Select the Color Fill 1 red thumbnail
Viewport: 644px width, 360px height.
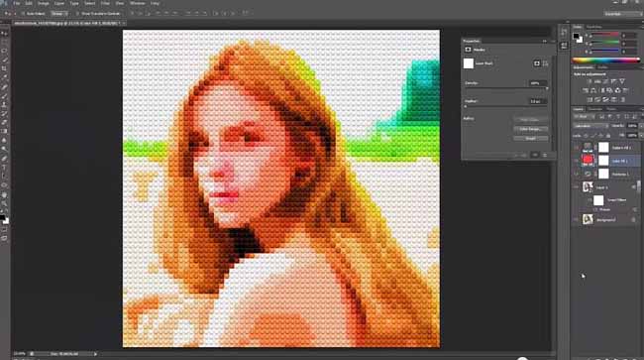[x=588, y=160]
